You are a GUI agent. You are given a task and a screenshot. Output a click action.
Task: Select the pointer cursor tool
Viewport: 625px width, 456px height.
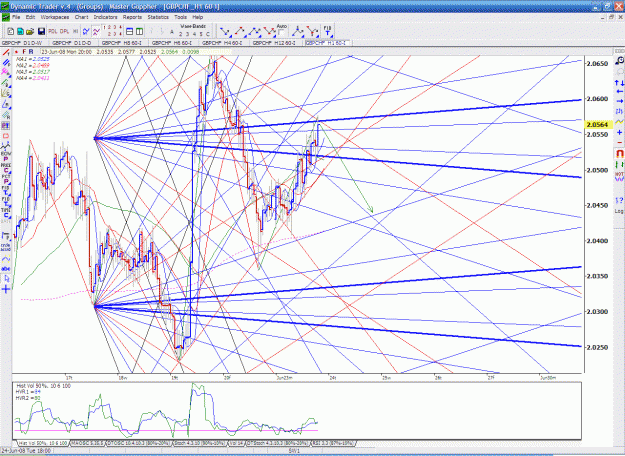click(6, 279)
